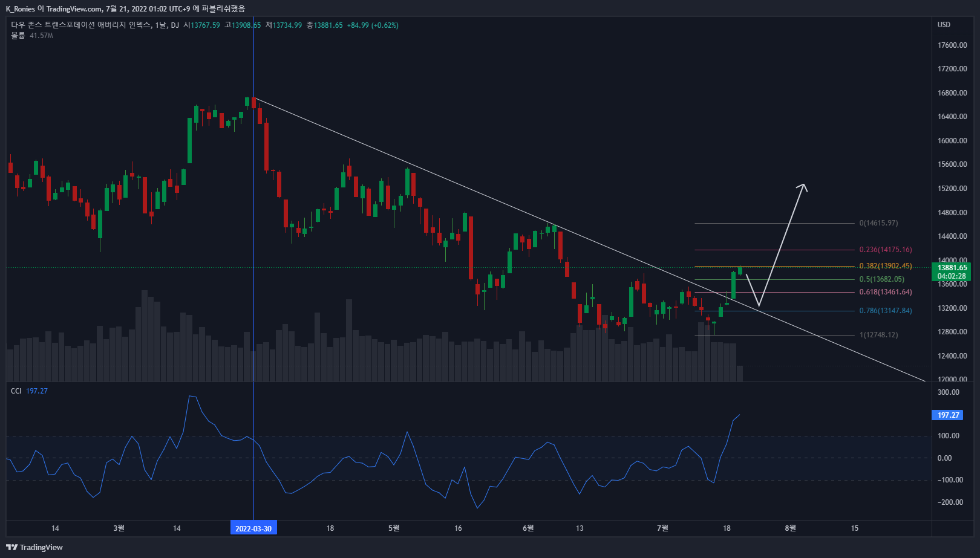Image resolution: width=980 pixels, height=558 pixels.
Task: Click the publisher name K_Ronies
Action: [20, 8]
